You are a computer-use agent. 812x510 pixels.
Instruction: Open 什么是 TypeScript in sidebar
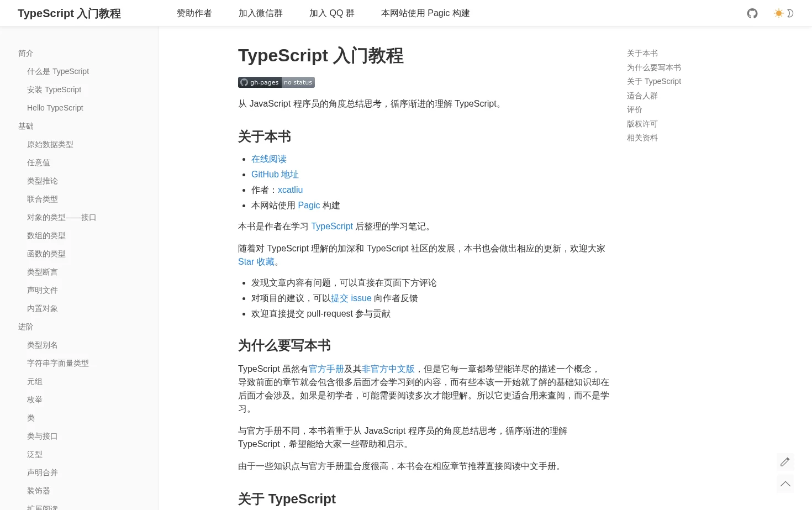coord(58,71)
